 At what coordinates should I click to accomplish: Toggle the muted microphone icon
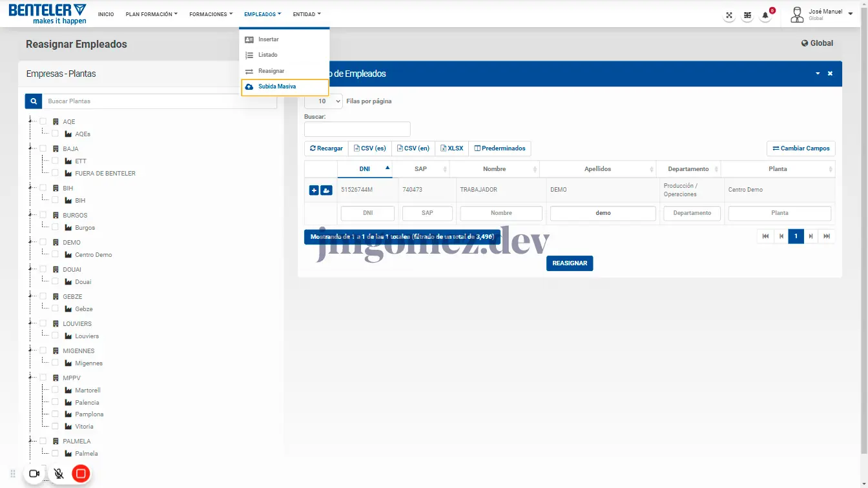(x=58, y=474)
